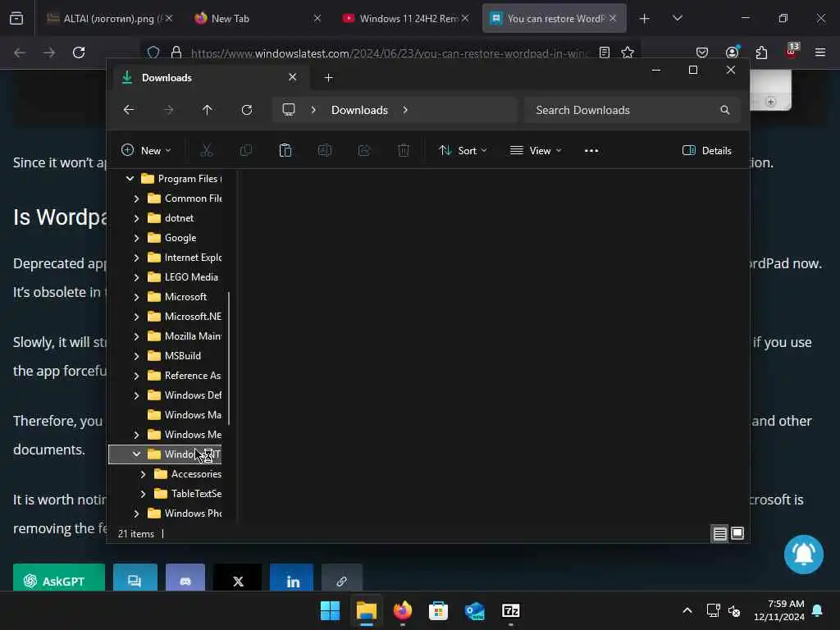Click the Cut icon in Explorer toolbar
Viewport: 840px width, 630px height.
click(x=206, y=151)
